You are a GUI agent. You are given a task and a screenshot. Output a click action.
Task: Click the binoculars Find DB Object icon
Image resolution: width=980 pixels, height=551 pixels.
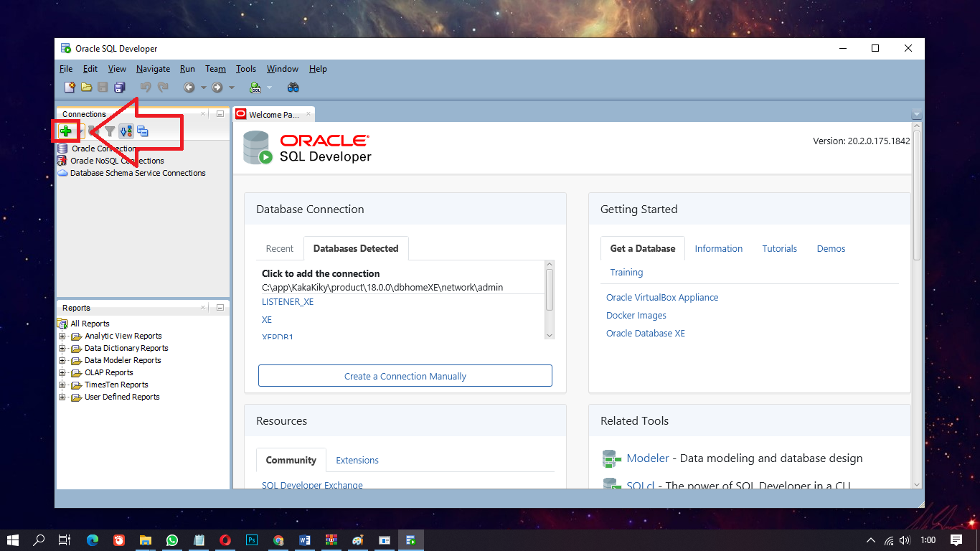click(293, 88)
